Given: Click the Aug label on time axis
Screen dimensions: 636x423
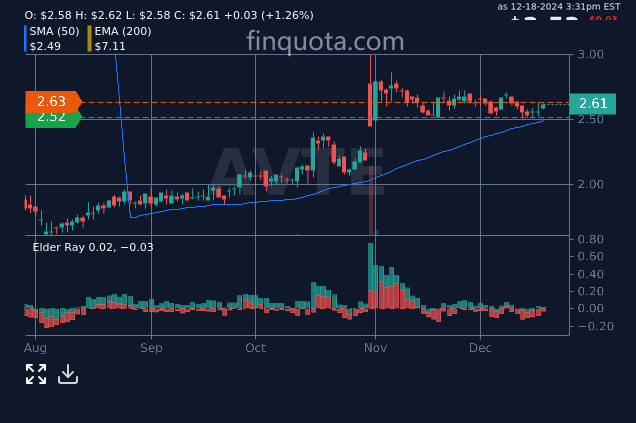Looking at the screenshot, I should [35, 348].
